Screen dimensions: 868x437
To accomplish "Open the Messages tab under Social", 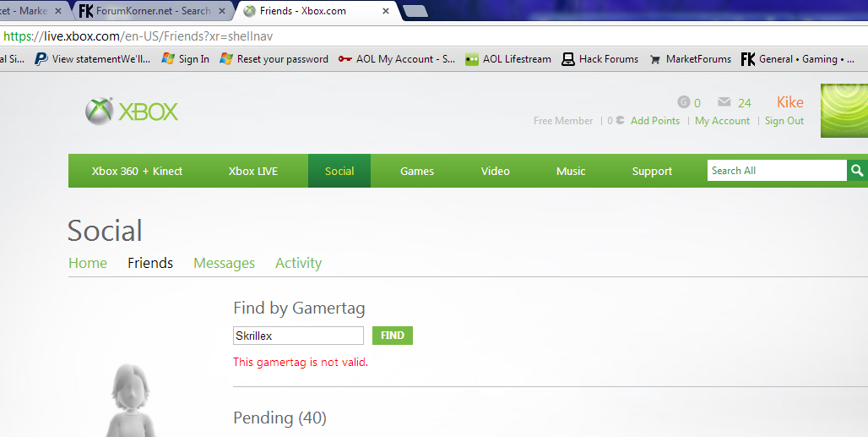I will point(225,263).
